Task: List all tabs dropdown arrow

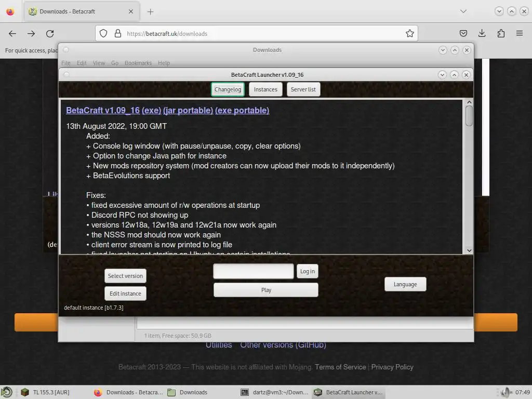Action: (x=463, y=11)
